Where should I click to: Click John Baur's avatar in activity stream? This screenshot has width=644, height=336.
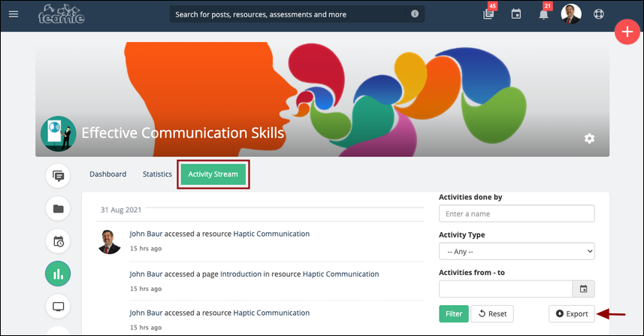(109, 241)
